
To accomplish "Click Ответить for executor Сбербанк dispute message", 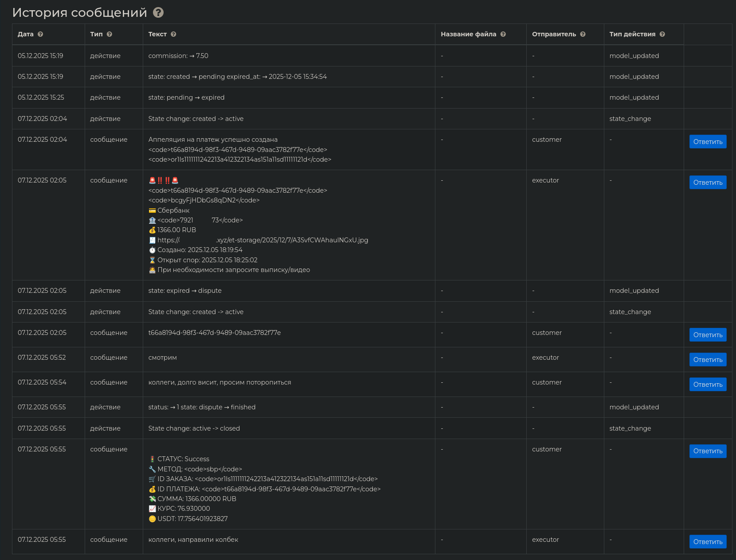I will click(x=708, y=183).
